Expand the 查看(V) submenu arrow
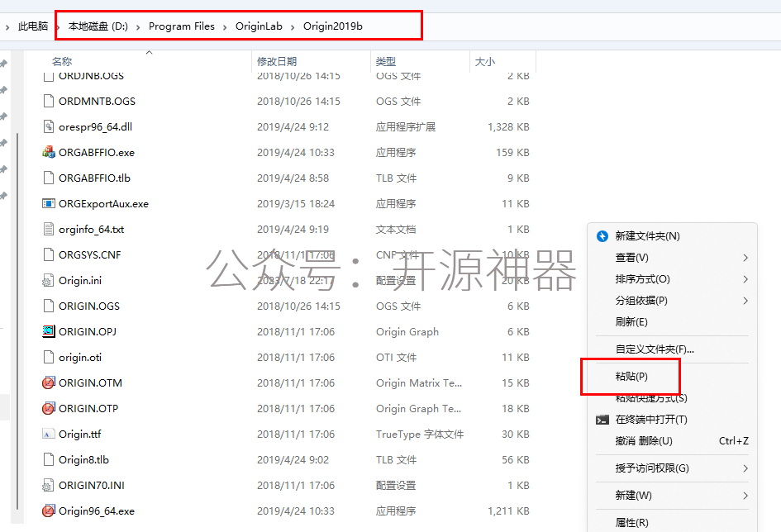The height and width of the screenshot is (532, 781). pyautogui.click(x=745, y=257)
